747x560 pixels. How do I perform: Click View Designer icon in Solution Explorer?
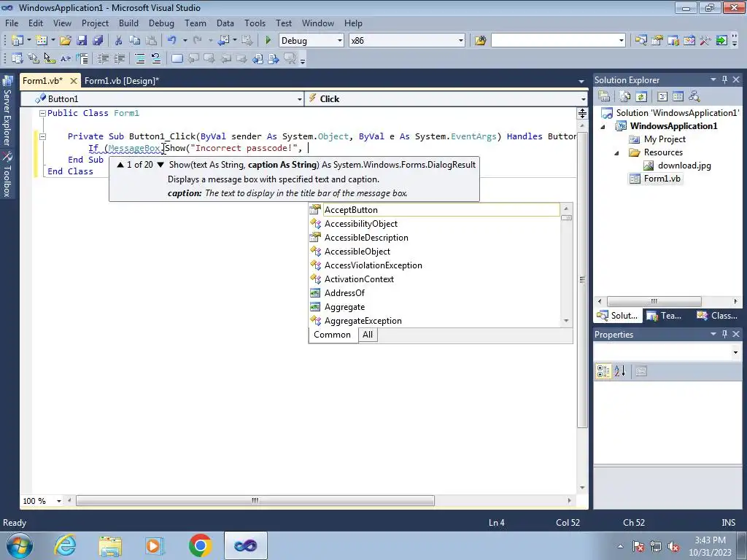(678, 96)
